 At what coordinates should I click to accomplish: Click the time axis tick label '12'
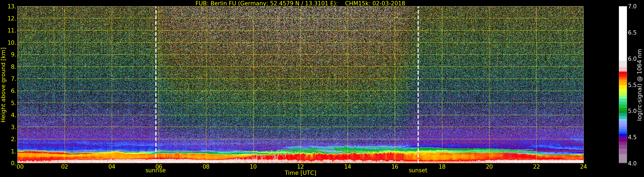pyautogui.click(x=300, y=167)
